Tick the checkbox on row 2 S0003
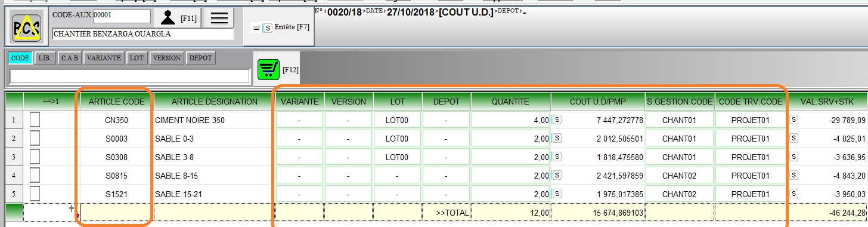The image size is (868, 227). [x=35, y=139]
